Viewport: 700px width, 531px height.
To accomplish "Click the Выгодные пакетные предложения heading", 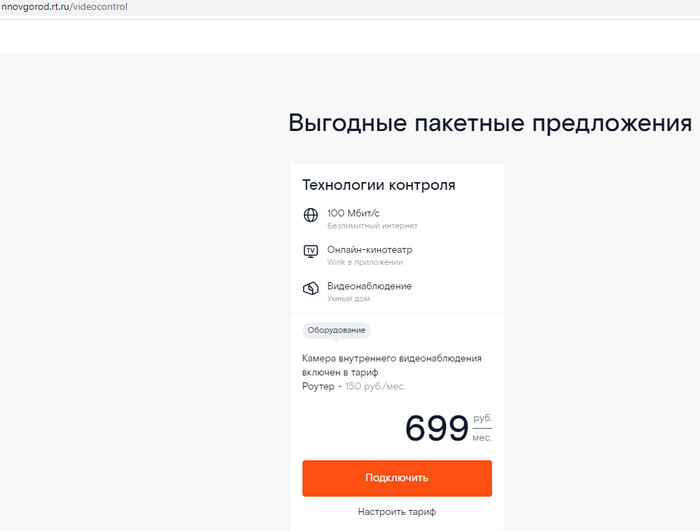I will pos(490,123).
